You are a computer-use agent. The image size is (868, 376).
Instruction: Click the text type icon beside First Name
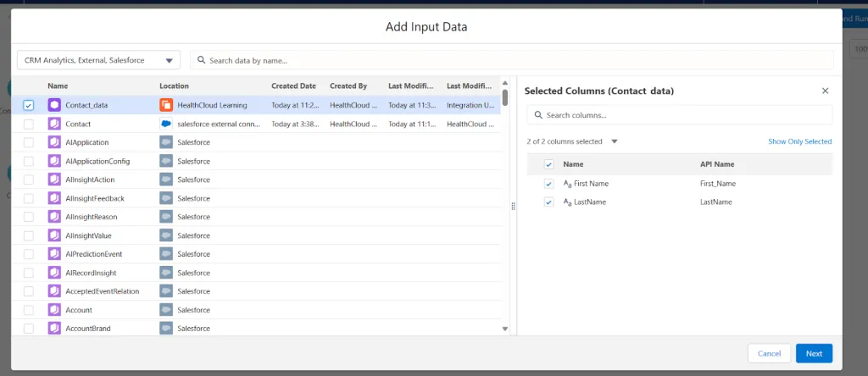567,184
